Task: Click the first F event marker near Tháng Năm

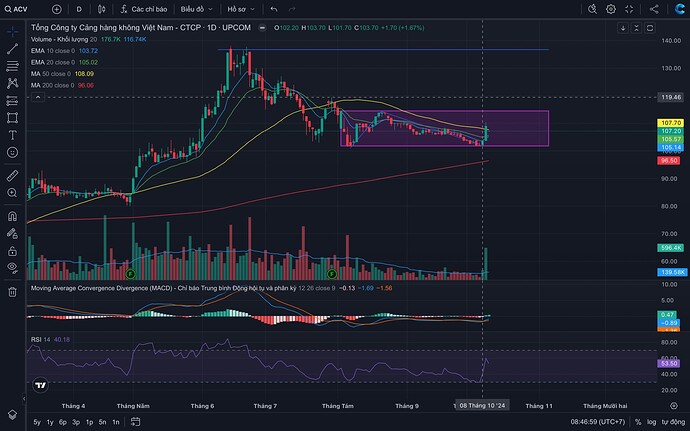Action: pyautogui.click(x=130, y=274)
